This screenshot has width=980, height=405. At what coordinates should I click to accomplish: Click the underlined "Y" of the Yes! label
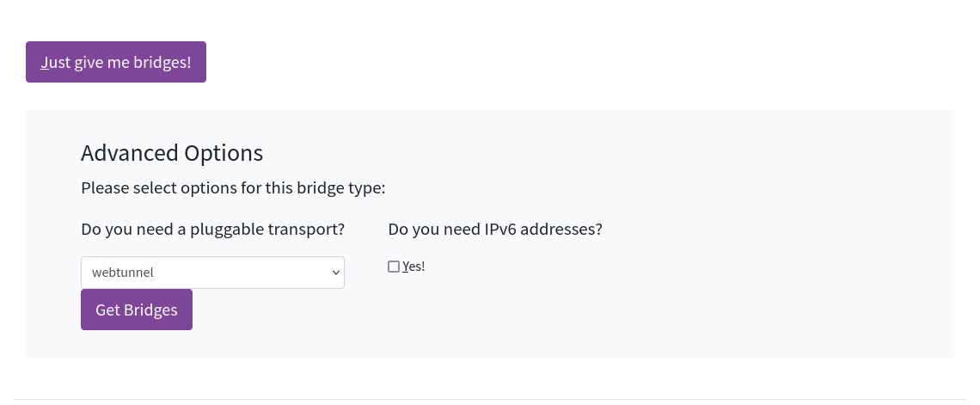(406, 267)
